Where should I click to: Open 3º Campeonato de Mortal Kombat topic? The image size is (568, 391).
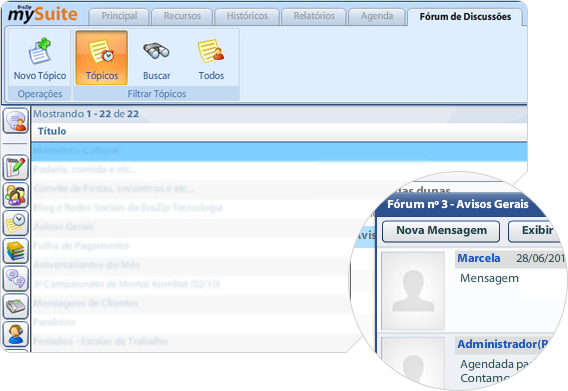pos(126,284)
